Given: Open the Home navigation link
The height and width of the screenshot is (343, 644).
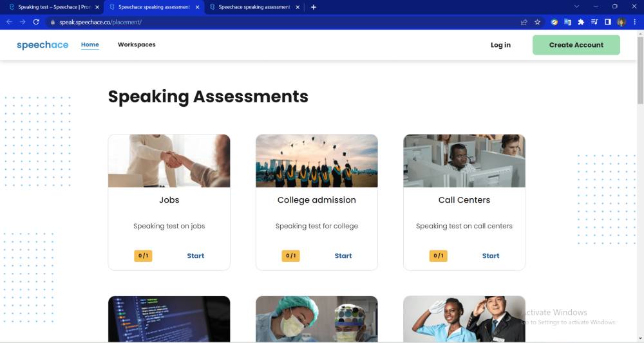Looking at the screenshot, I should pyautogui.click(x=90, y=44).
